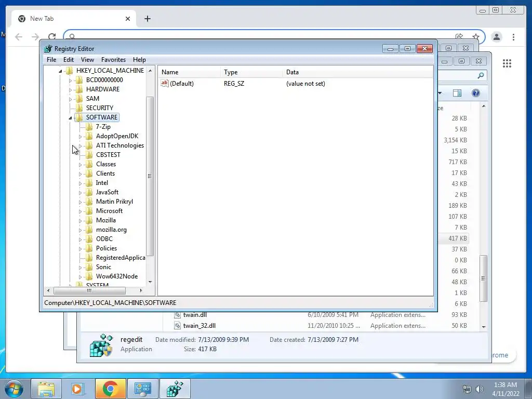
Task: Click the REG_SZ type cell
Action: coord(234,84)
